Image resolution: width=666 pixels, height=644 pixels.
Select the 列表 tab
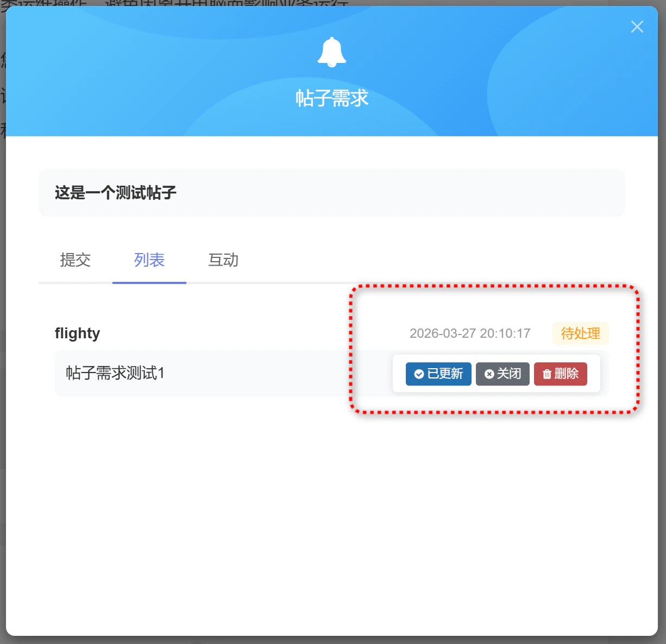click(149, 260)
